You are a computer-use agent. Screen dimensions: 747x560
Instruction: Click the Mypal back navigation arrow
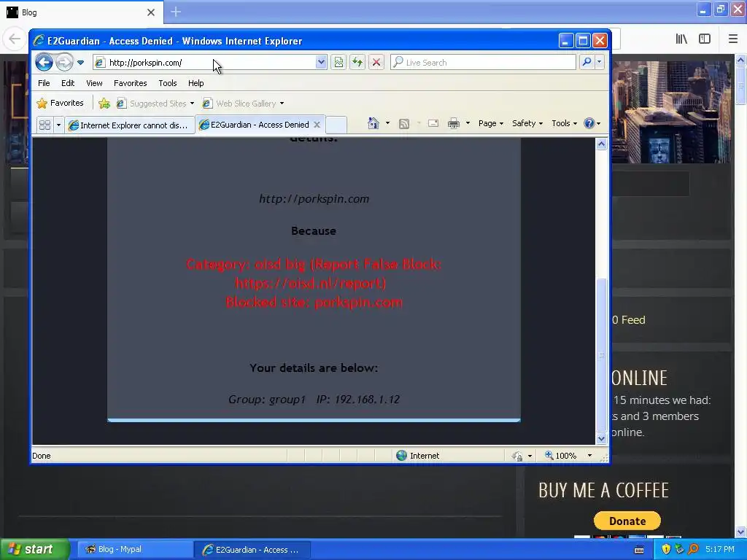15,39
